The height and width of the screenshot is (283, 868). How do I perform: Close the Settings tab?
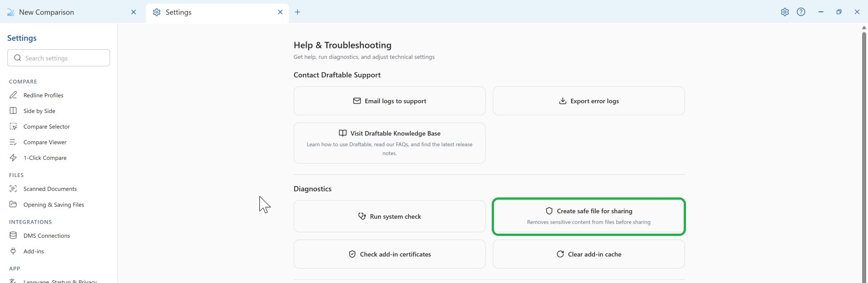coord(280,12)
